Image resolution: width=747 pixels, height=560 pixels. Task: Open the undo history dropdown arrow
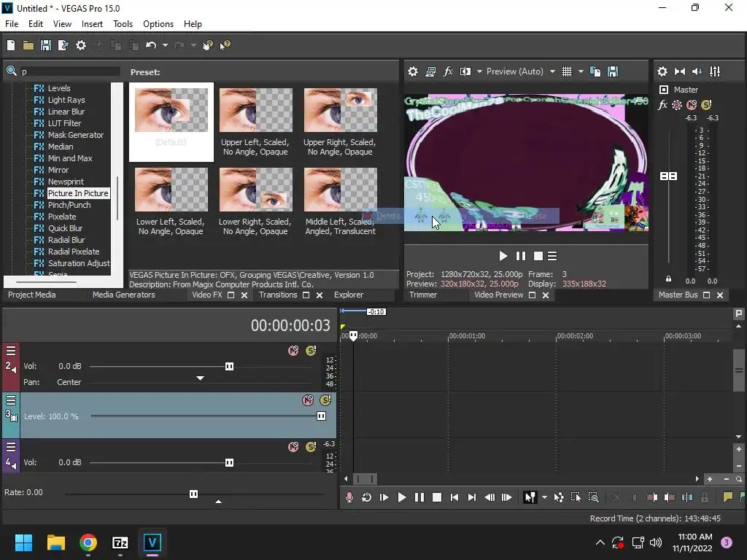coord(165,45)
